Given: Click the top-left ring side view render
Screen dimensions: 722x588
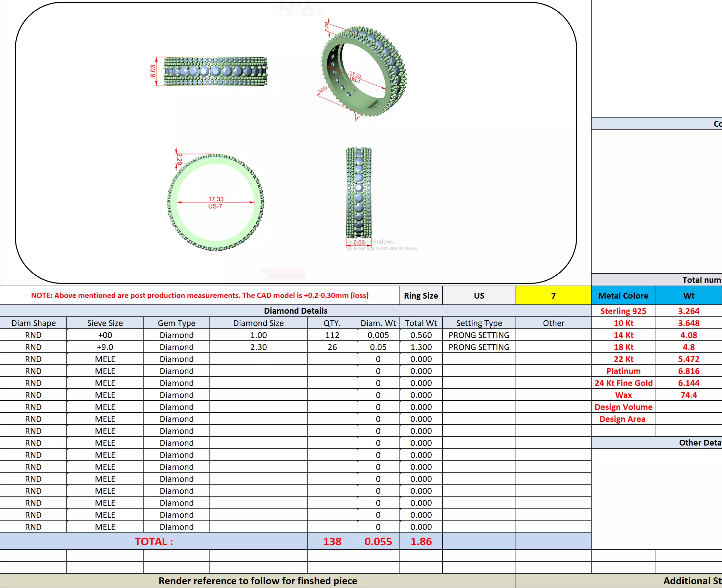Looking at the screenshot, I should (215, 71).
